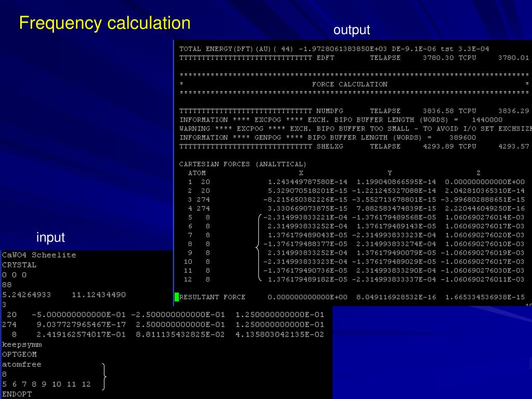Click the atom '274' coordinate line
The height and width of the screenshot is (399, 532).
163,324
